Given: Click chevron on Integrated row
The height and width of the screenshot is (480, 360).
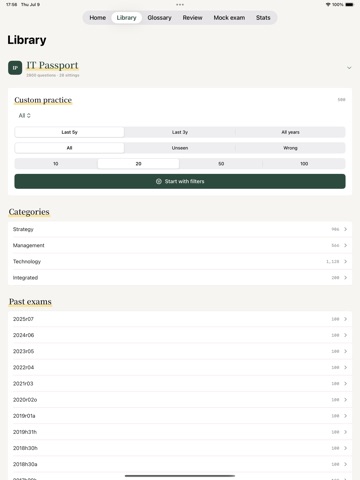Looking at the screenshot, I should [x=346, y=277].
